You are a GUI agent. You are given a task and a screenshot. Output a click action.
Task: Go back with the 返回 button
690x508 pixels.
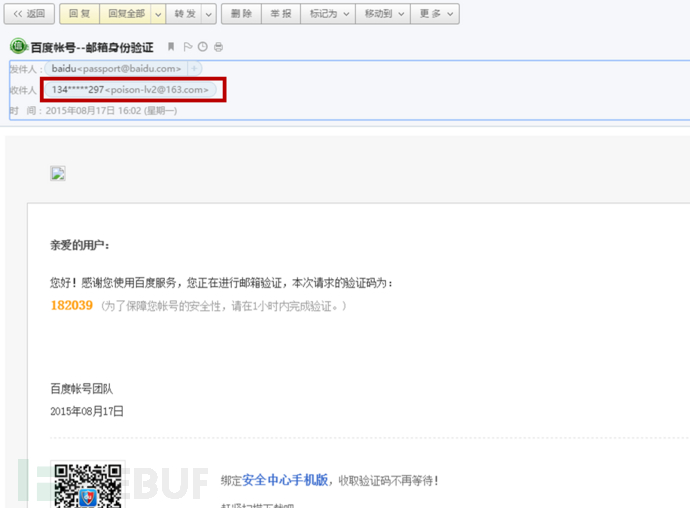click(x=29, y=14)
